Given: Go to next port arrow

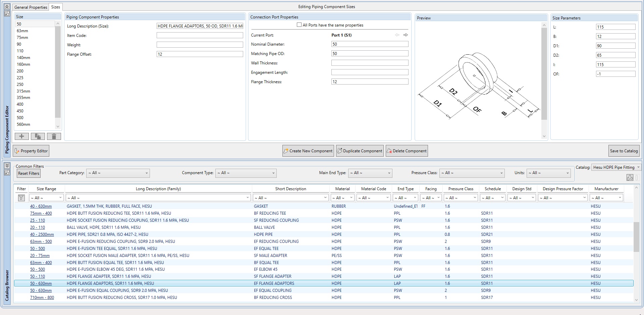Looking at the screenshot, I should point(406,35).
